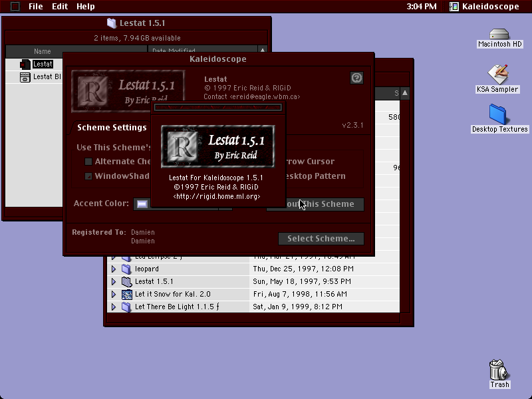Open the Accent Color swatch
The image size is (532, 399).
click(x=142, y=204)
